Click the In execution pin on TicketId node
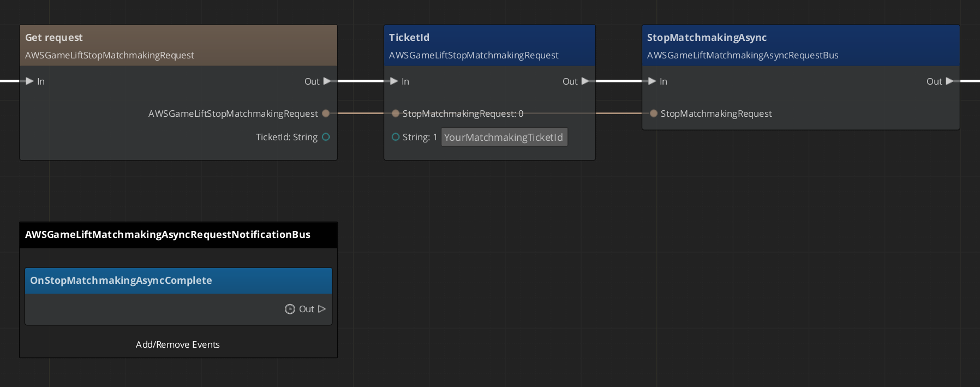This screenshot has width=980, height=387. click(394, 81)
